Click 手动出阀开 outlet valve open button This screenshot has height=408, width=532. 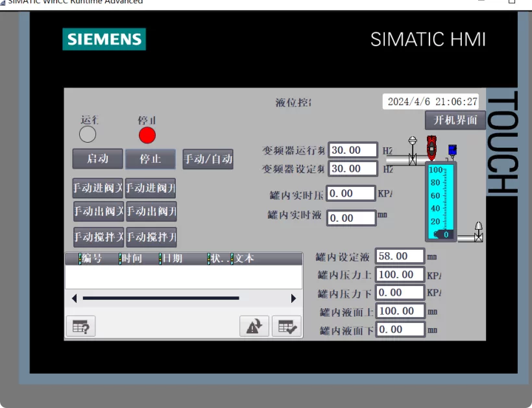[151, 211]
